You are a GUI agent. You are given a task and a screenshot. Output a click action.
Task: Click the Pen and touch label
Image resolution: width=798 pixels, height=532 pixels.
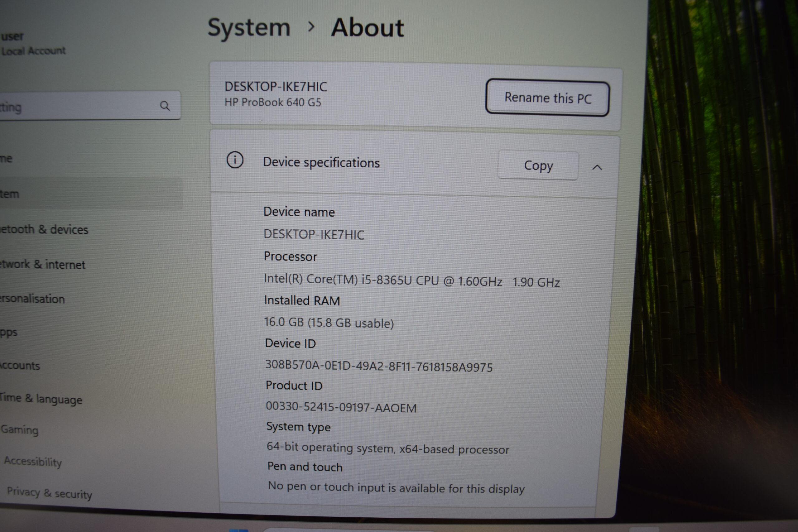click(305, 467)
